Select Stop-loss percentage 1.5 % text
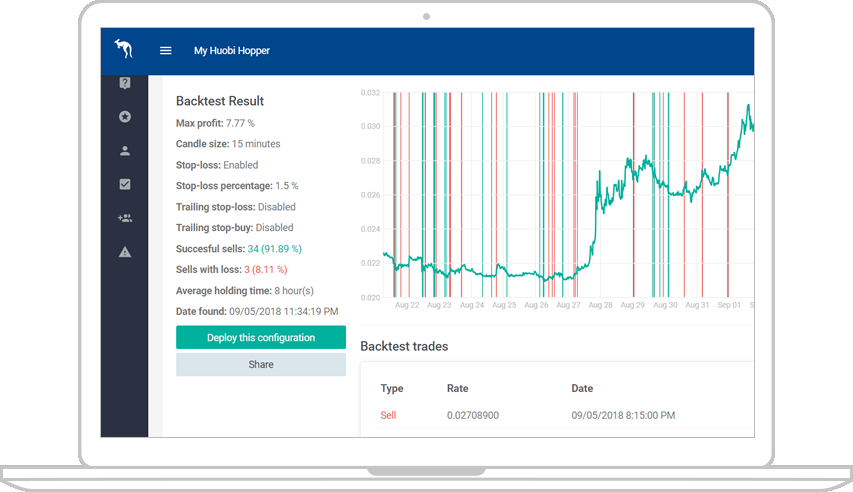The image size is (853, 492). click(237, 186)
